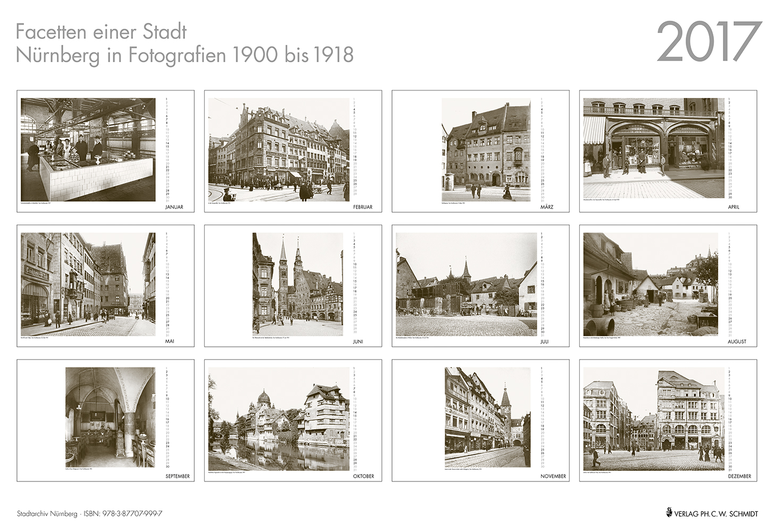Open the Oktober riverside synagogue photo

[279, 419]
